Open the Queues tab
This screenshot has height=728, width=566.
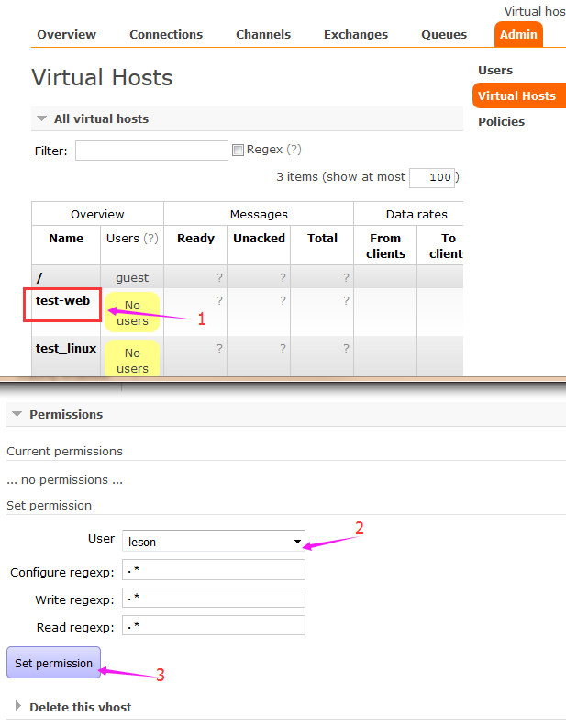point(444,34)
